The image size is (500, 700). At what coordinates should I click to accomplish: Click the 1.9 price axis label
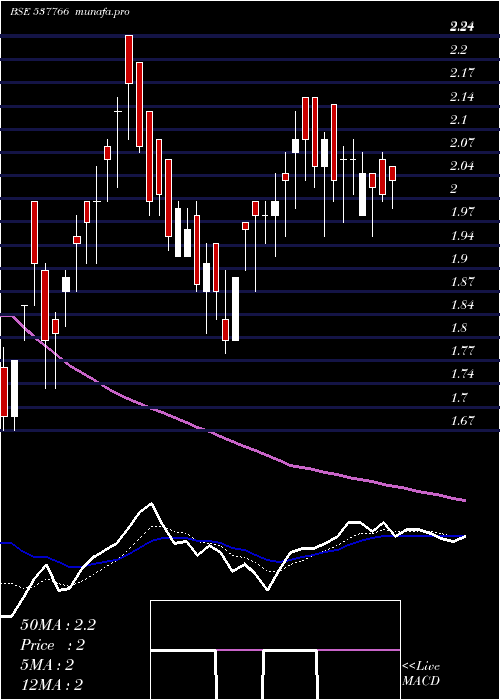coord(458,258)
